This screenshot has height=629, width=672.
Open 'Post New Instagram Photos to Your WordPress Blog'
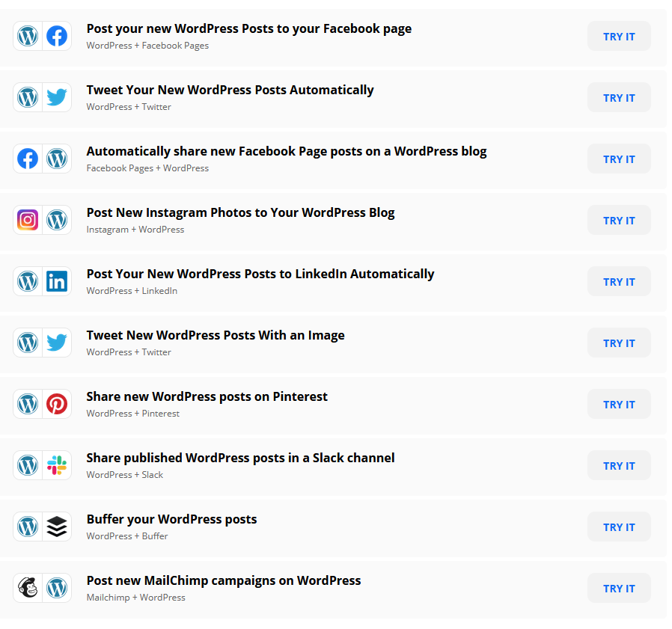coord(240,212)
